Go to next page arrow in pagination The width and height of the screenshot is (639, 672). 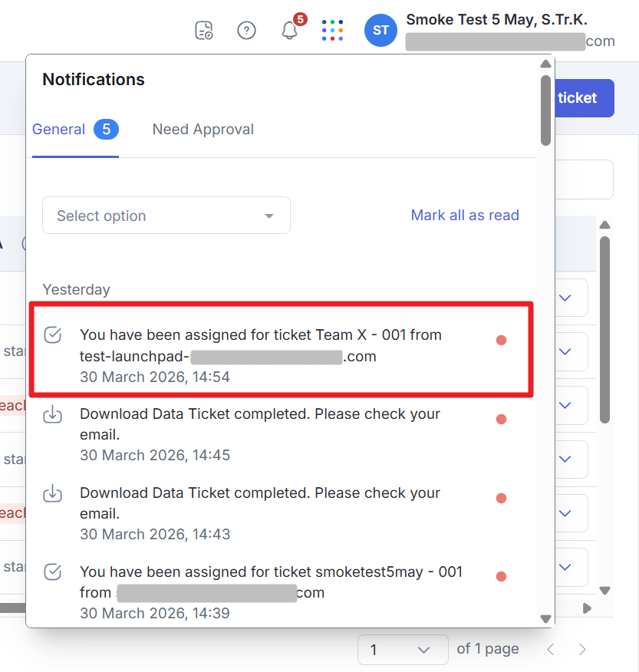[x=582, y=650]
